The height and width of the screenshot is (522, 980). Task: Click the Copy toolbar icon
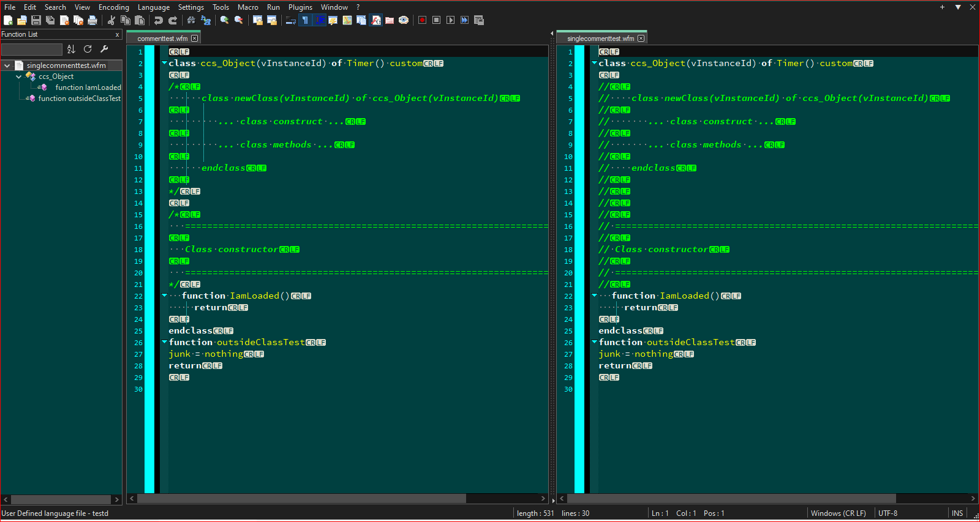[x=126, y=20]
